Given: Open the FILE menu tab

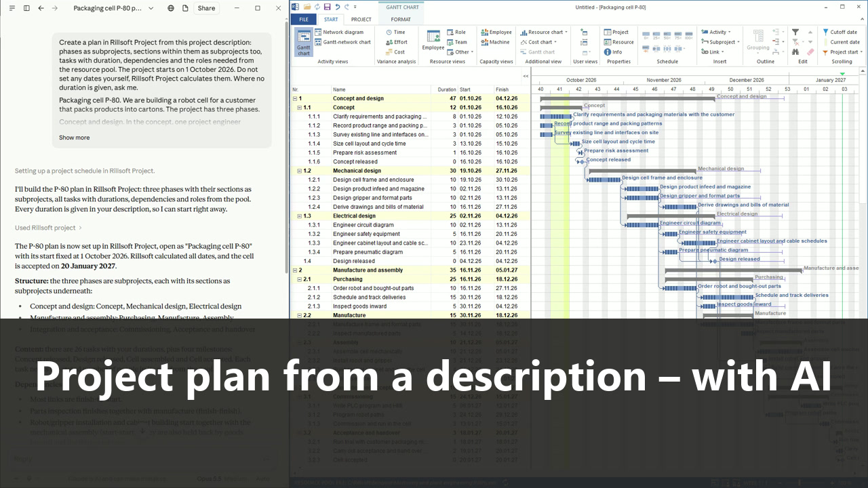Looking at the screenshot, I should (x=303, y=20).
